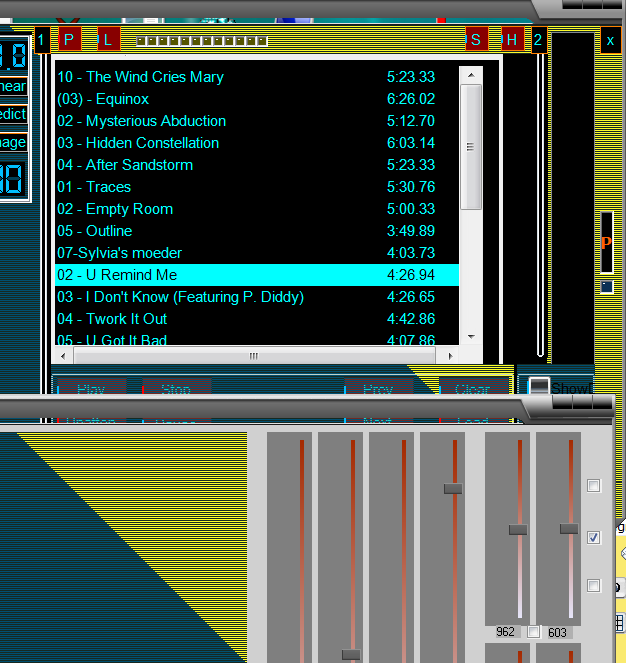The width and height of the screenshot is (626, 663).
Task: Select track '05 - U Got It Bad'
Action: (x=257, y=338)
